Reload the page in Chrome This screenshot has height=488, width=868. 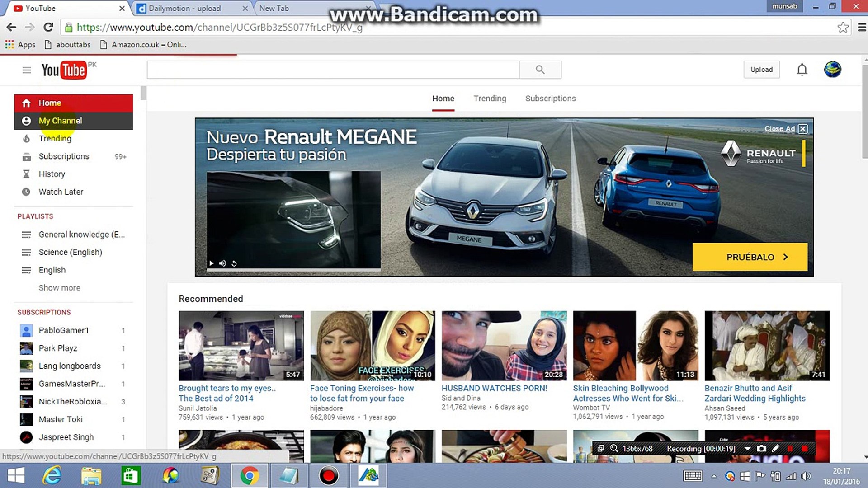(48, 27)
